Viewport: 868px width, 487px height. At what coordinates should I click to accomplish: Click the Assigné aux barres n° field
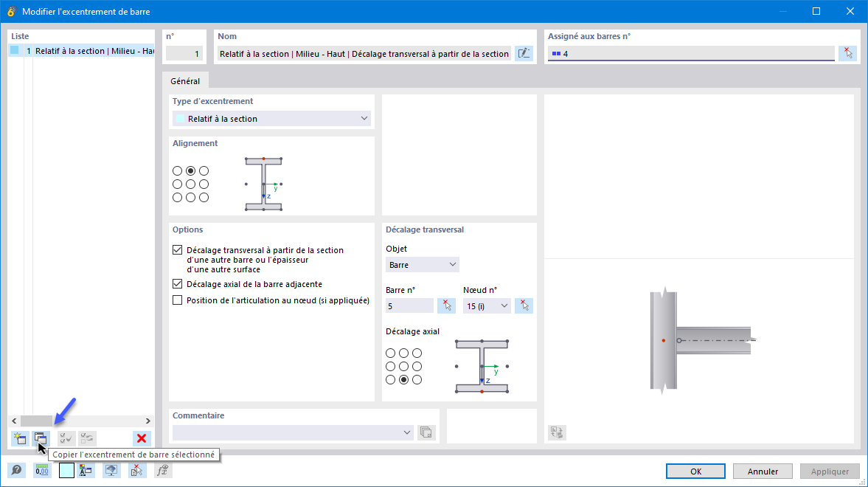691,54
